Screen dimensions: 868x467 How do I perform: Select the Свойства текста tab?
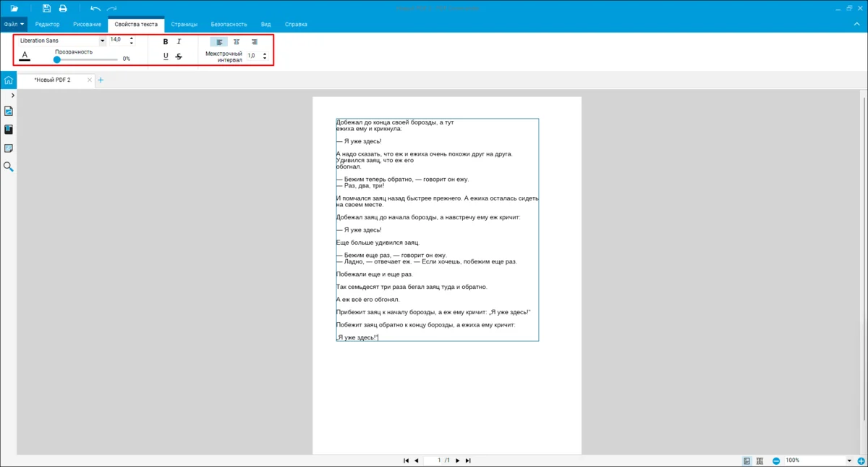point(136,24)
